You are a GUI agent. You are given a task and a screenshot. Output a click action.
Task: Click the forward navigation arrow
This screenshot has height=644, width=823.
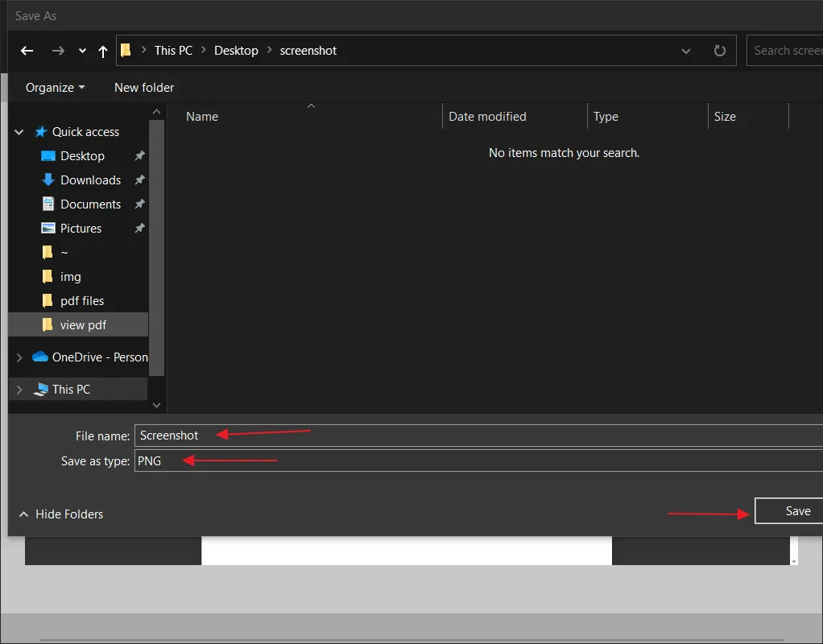click(57, 51)
